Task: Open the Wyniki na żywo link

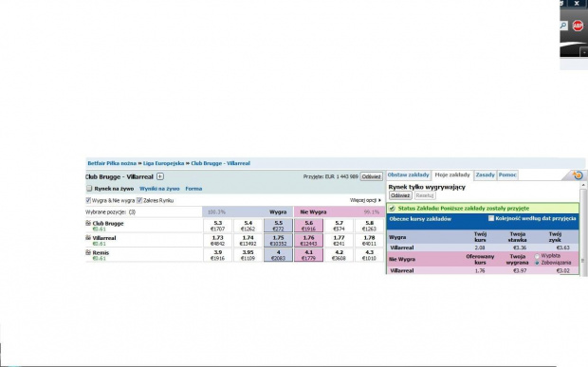Action: [x=159, y=189]
